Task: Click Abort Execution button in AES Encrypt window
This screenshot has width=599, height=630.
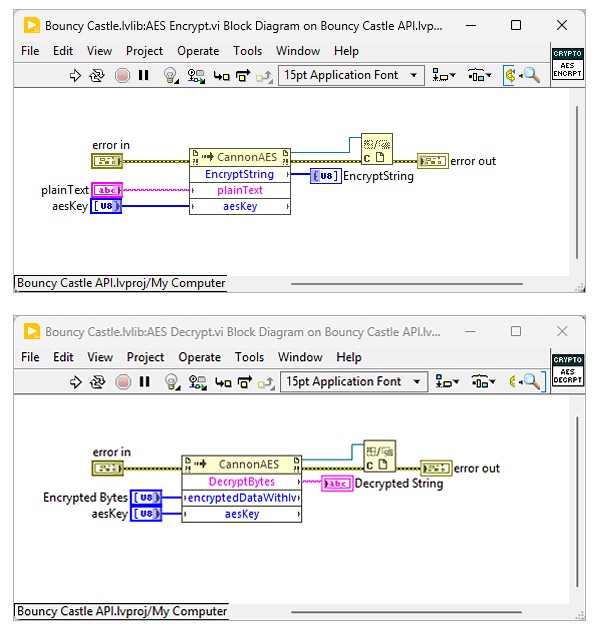Action: 122,75
